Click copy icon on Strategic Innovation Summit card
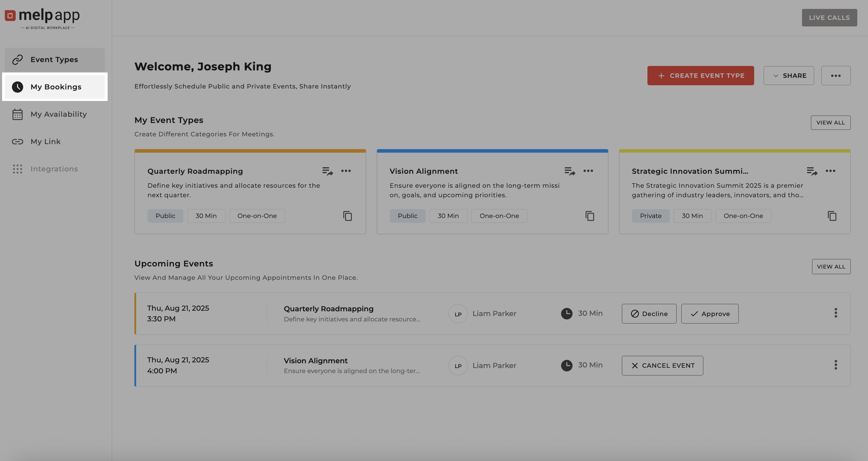Viewport: 868px width, 461px height. [832, 216]
